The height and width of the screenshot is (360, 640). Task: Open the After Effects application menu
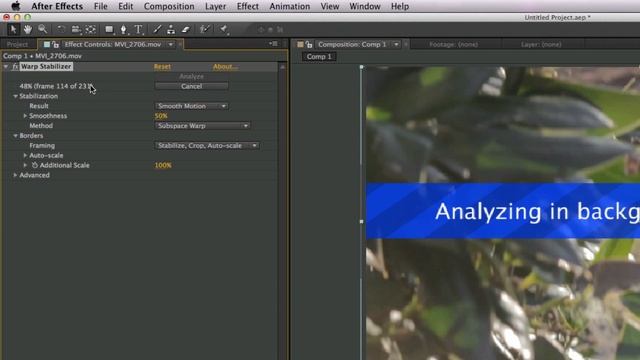(x=57, y=6)
